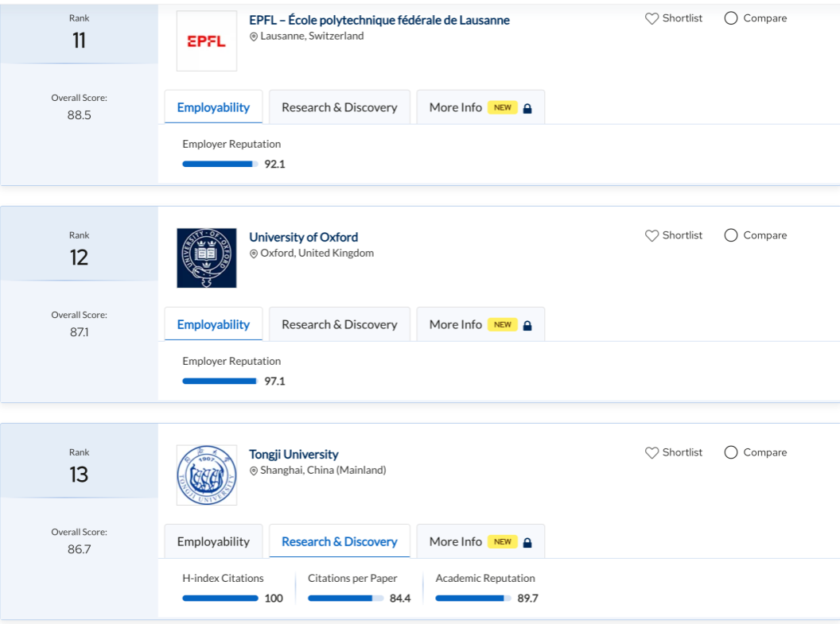This screenshot has height=624, width=840.
Task: Click the lock icon on EPFL More Info
Action: point(527,108)
